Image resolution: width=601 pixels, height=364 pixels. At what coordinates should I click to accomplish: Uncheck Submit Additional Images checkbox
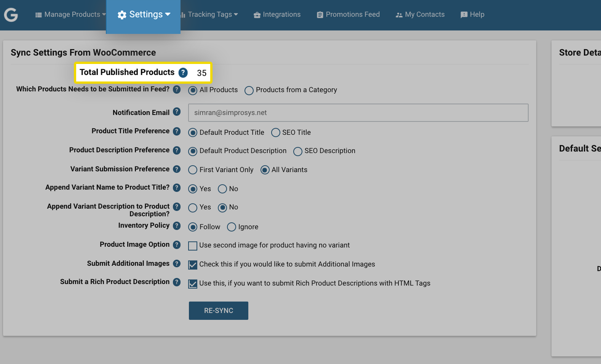coord(193,265)
